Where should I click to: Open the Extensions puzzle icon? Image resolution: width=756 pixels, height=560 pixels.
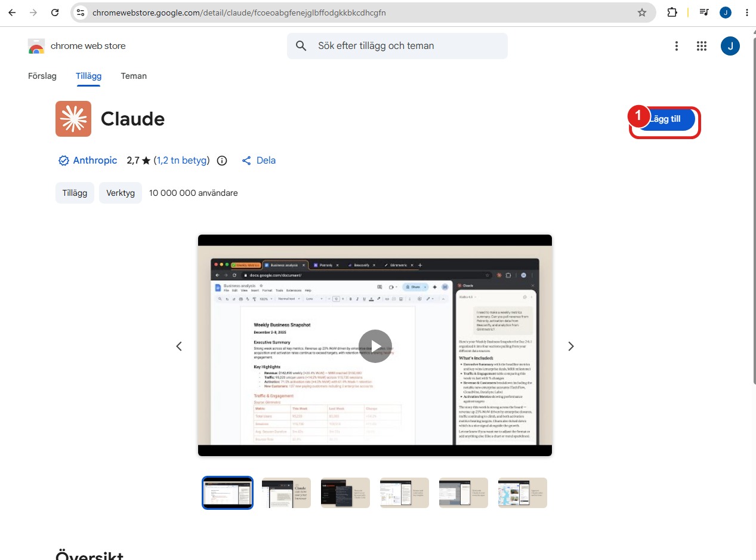[672, 13]
